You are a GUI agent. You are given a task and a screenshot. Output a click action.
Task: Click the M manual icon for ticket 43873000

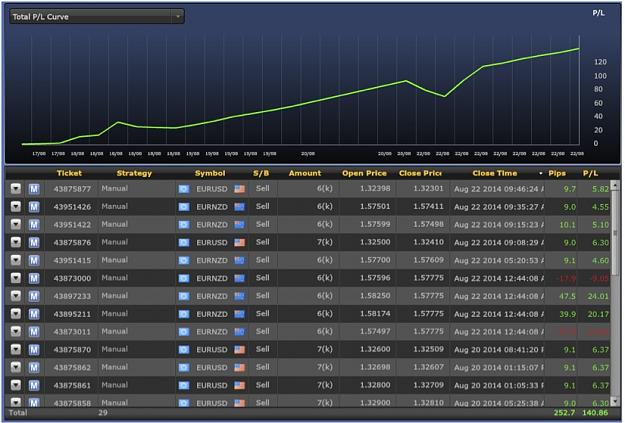click(34, 278)
